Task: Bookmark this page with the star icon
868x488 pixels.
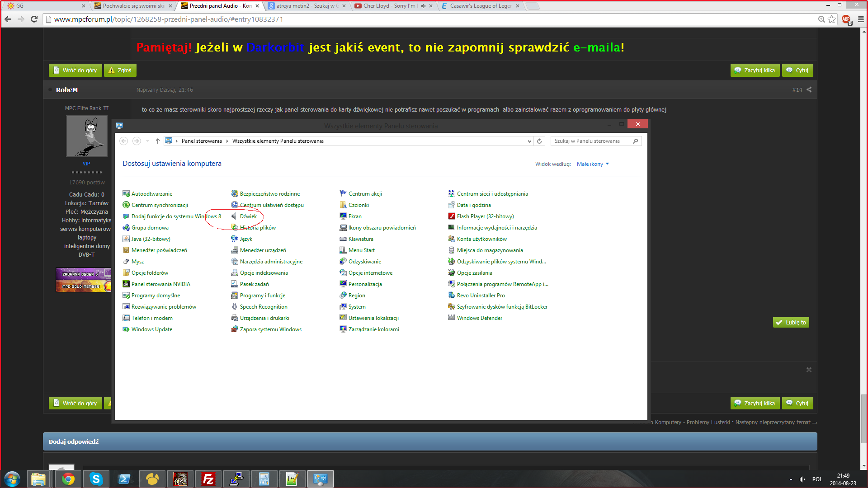Action: click(x=832, y=19)
